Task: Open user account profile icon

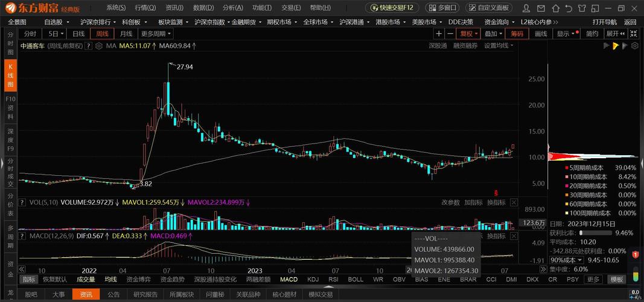Action: click(x=527, y=8)
